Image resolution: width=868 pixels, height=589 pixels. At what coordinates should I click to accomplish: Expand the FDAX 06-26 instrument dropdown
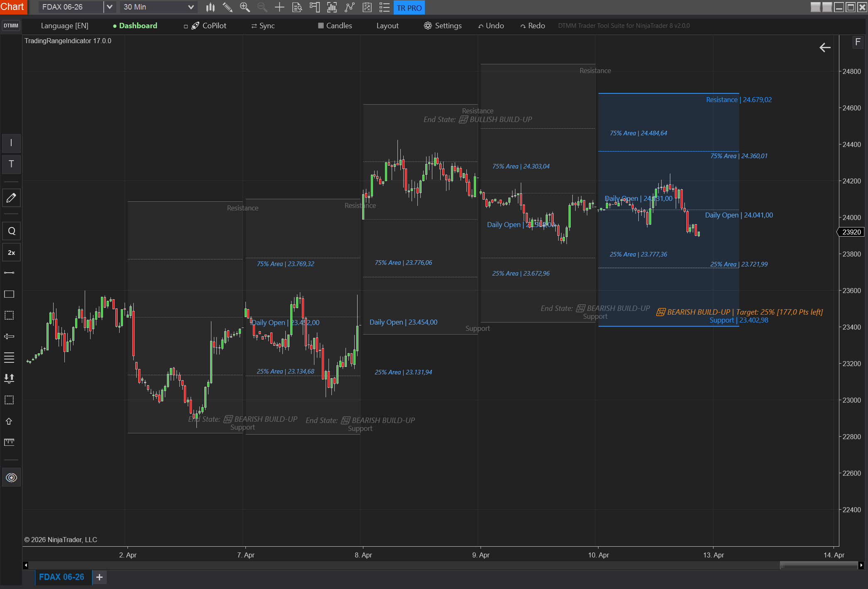(x=110, y=7)
